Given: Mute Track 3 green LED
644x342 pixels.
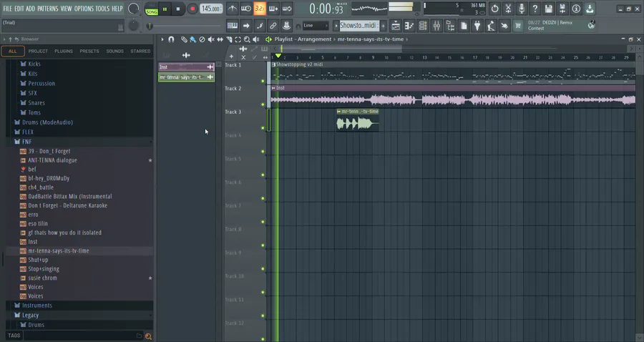Looking at the screenshot, I should 263,127.
